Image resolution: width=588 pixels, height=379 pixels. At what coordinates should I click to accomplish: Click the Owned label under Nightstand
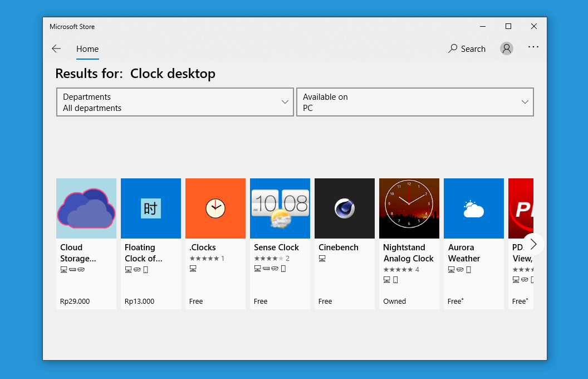pos(394,302)
